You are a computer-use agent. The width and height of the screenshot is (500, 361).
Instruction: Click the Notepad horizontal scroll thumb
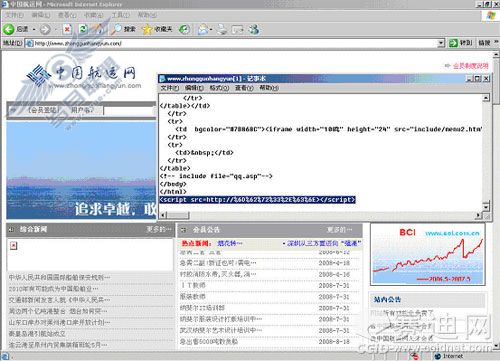coord(178,215)
